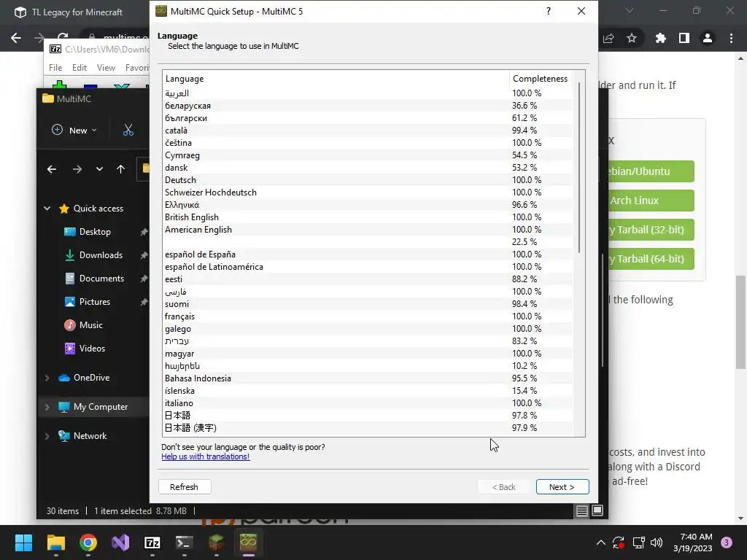This screenshot has width=747, height=560.
Task: Click the Refresh button in MultiMC setup
Action: click(x=185, y=486)
